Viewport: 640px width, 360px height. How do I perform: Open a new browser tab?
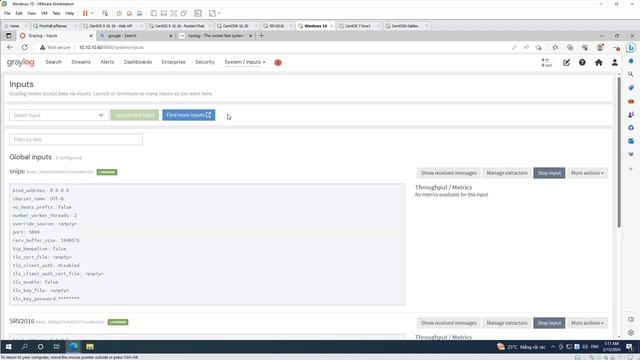[262, 36]
